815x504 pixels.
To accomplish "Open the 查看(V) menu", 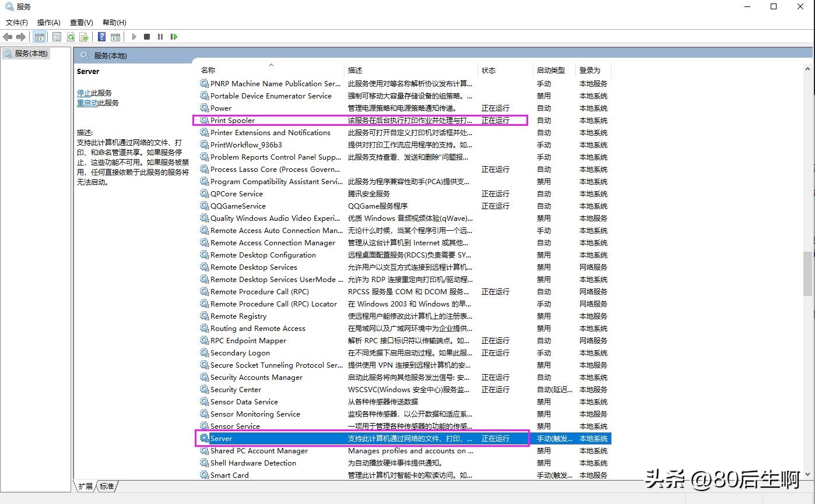I will [x=80, y=22].
